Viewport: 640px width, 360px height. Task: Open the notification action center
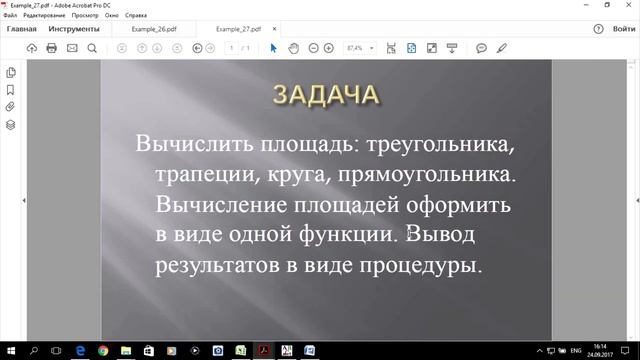(625, 351)
